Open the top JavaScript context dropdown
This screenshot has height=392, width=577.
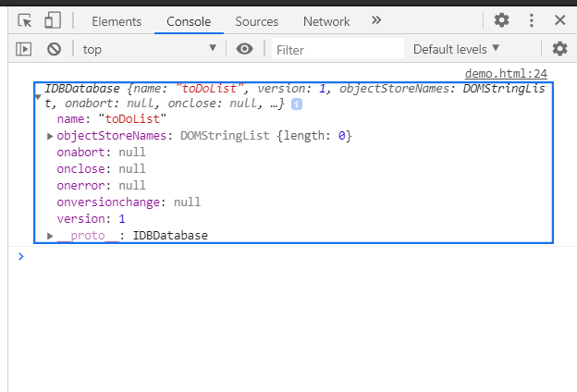click(x=149, y=49)
